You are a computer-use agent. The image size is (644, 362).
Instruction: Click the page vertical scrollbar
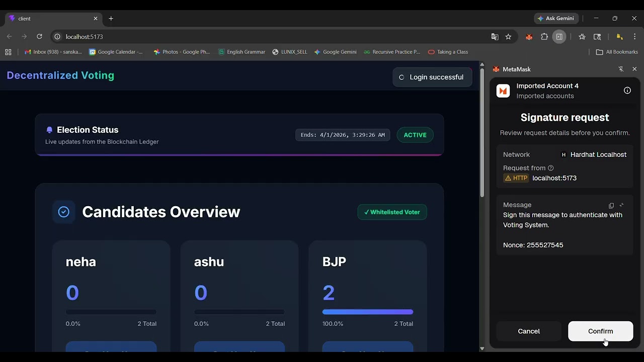click(482, 133)
